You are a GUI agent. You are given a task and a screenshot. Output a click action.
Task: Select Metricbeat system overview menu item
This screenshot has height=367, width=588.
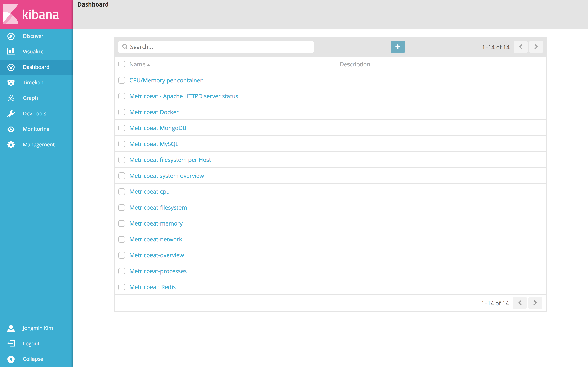(x=166, y=176)
